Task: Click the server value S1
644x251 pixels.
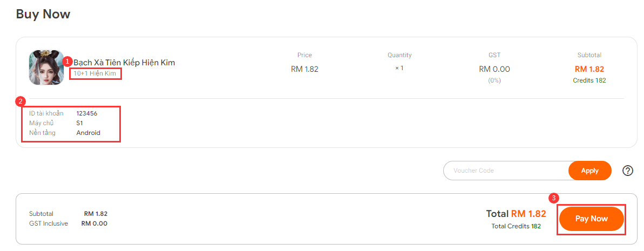Action: tap(80, 123)
